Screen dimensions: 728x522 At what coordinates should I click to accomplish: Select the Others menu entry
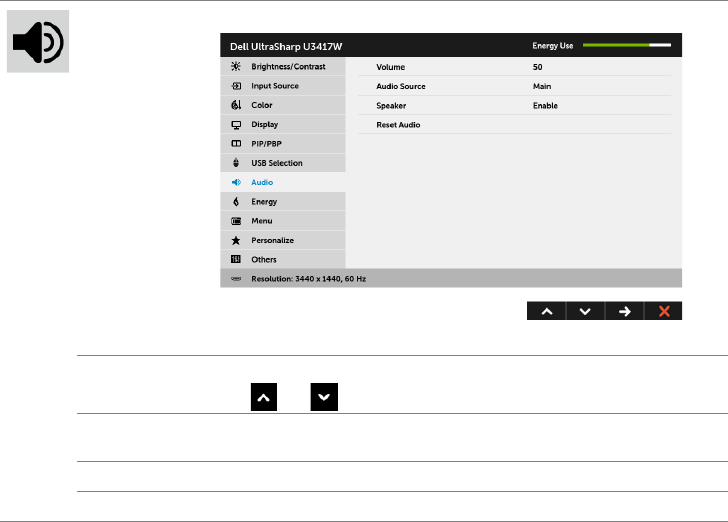pyautogui.click(x=283, y=259)
